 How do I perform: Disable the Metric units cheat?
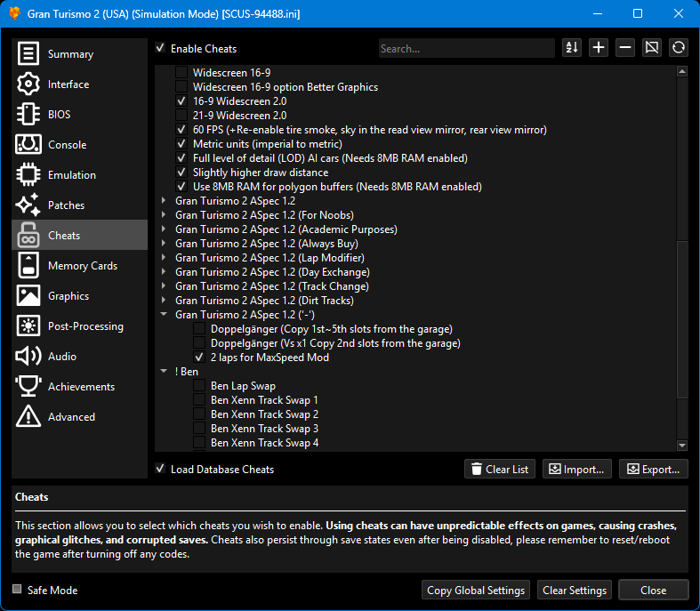tap(181, 144)
